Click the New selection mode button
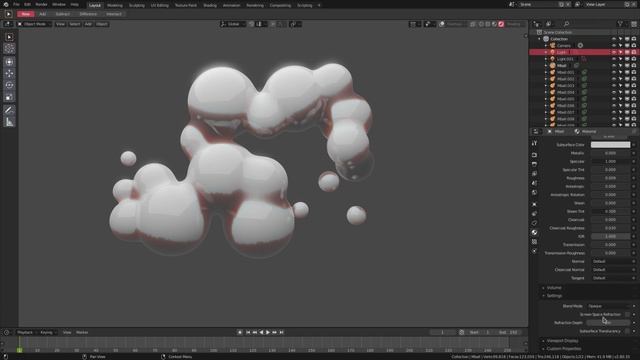 [x=26, y=14]
